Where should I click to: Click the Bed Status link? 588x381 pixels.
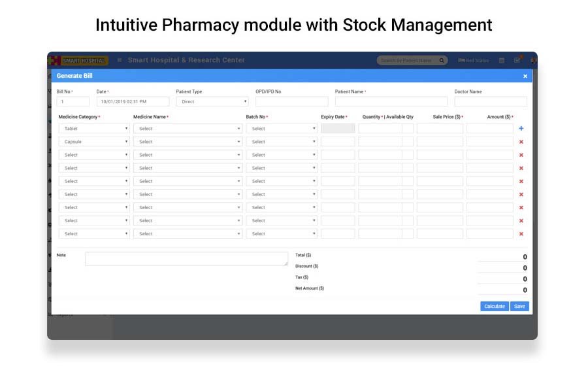point(474,61)
